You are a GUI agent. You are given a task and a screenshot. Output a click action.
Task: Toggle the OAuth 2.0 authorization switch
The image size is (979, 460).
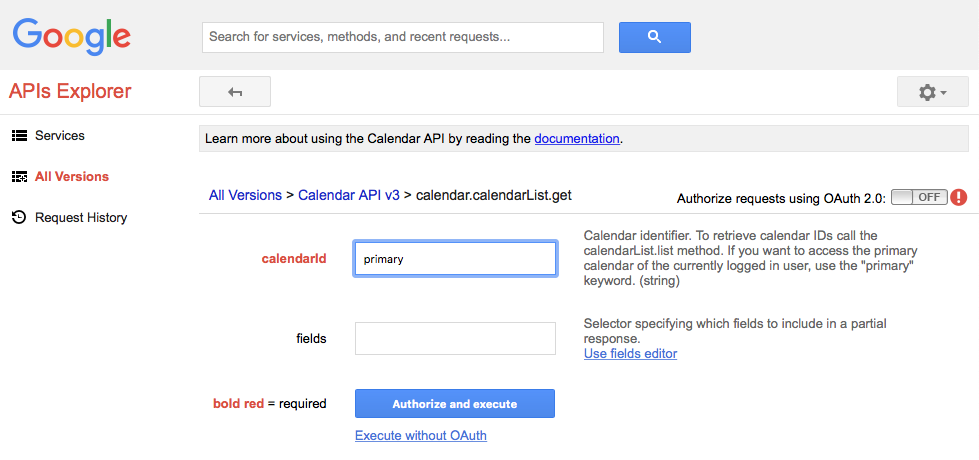click(918, 197)
